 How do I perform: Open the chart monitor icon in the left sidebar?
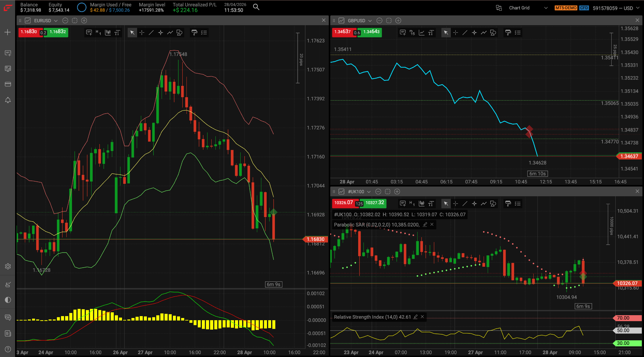[x=8, y=69]
